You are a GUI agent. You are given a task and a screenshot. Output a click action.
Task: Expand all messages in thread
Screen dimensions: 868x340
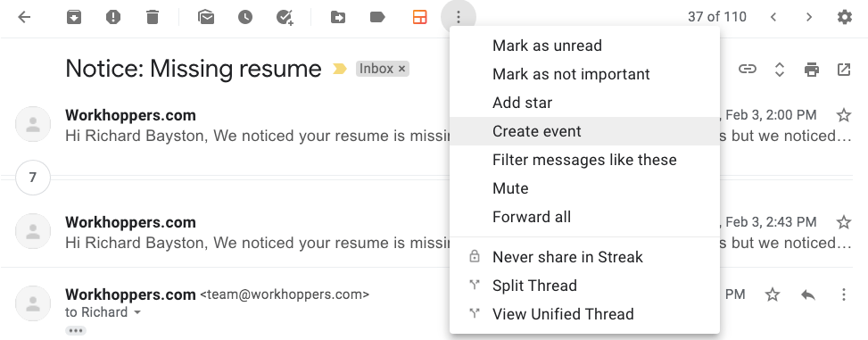[x=780, y=70]
